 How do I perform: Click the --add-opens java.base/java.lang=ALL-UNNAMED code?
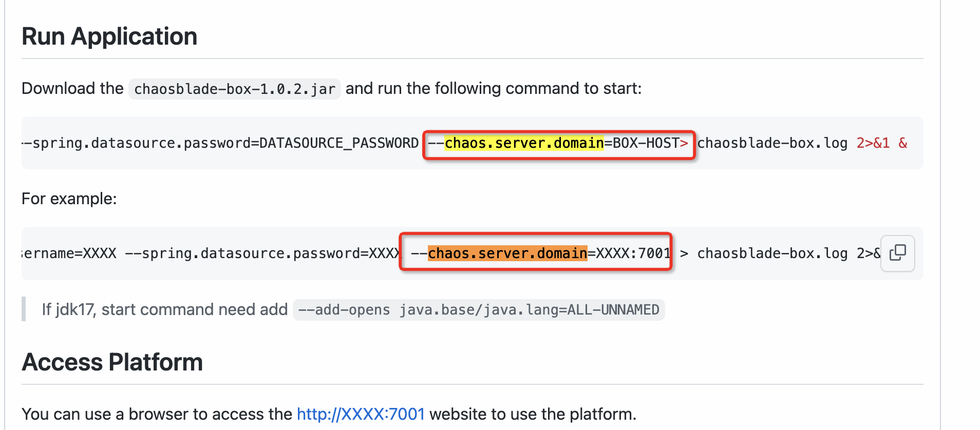pos(479,310)
